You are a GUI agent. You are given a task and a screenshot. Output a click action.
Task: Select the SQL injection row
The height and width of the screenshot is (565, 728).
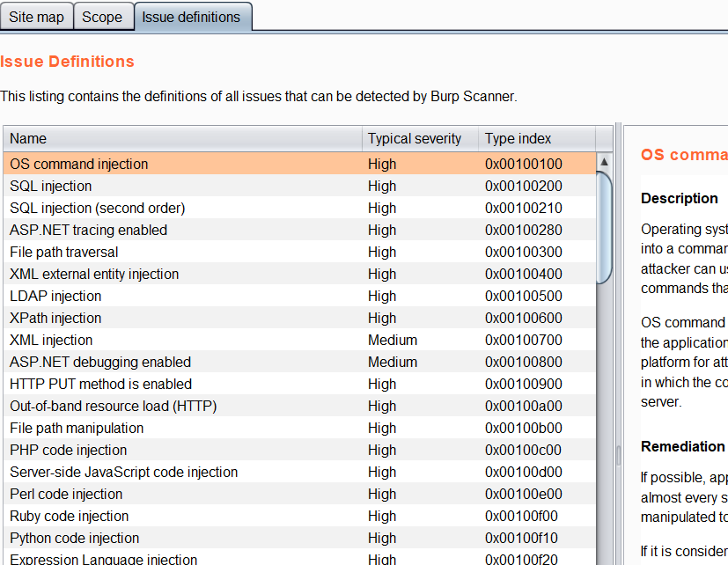pos(299,186)
